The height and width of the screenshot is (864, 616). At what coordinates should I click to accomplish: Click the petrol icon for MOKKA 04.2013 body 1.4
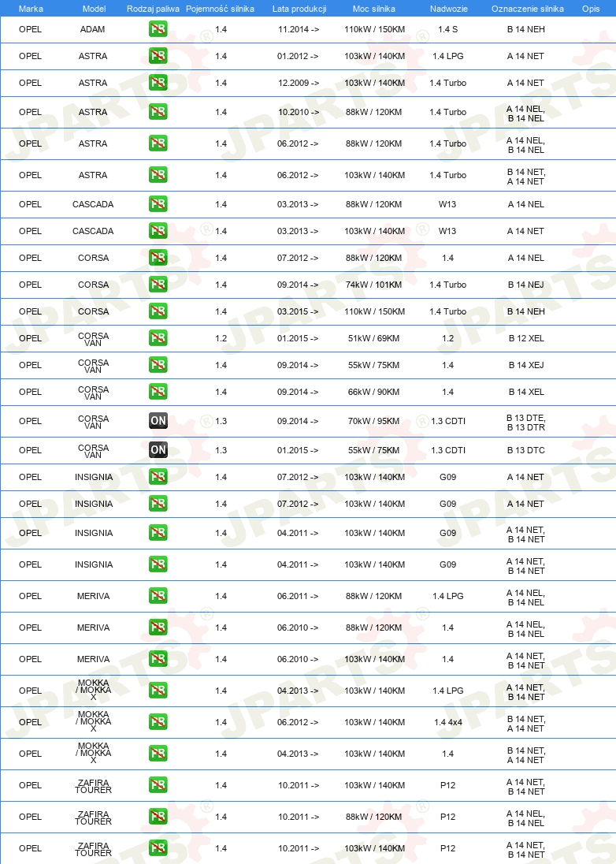tap(158, 754)
